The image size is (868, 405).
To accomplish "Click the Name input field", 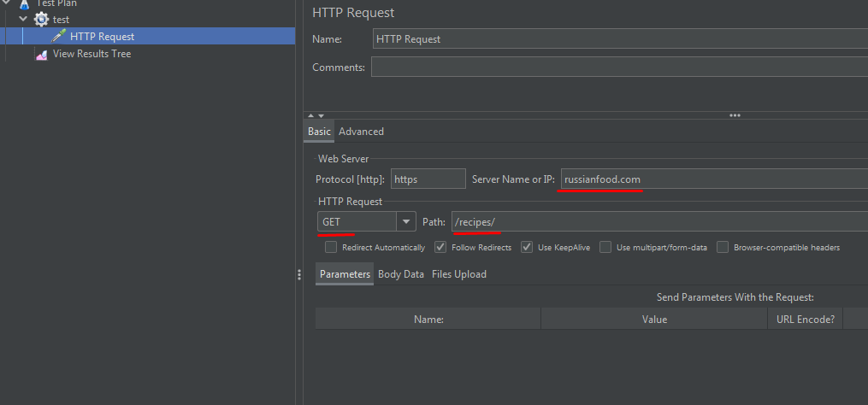I will (620, 39).
